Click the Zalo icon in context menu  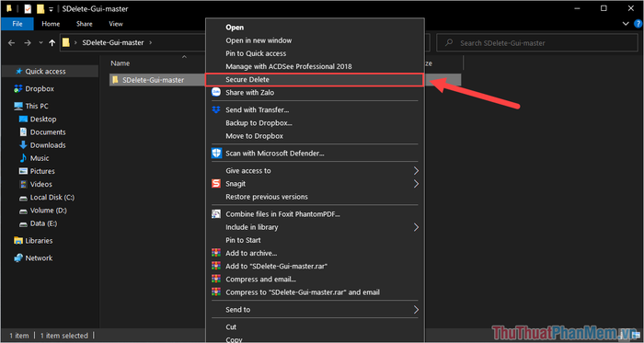coord(216,92)
